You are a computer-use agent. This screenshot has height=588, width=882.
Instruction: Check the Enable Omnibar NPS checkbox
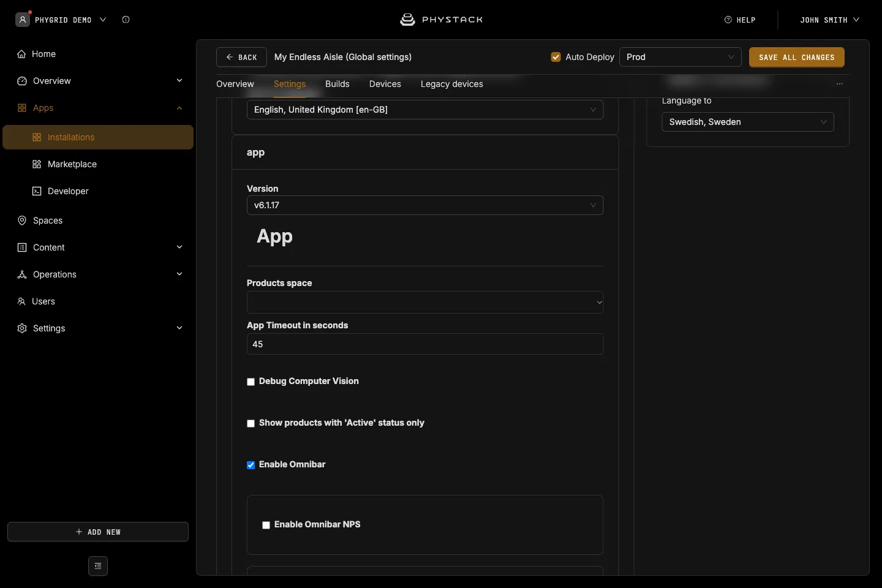pyautogui.click(x=266, y=525)
